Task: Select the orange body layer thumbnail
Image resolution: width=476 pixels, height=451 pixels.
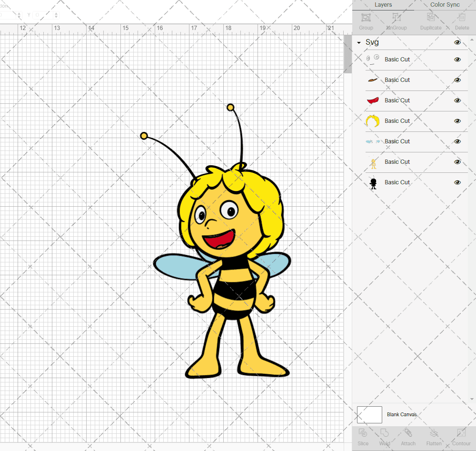Action: coord(373,163)
